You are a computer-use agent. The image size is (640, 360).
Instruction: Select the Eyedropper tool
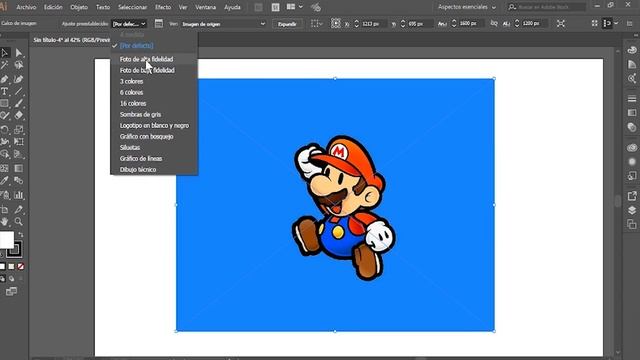[5, 180]
